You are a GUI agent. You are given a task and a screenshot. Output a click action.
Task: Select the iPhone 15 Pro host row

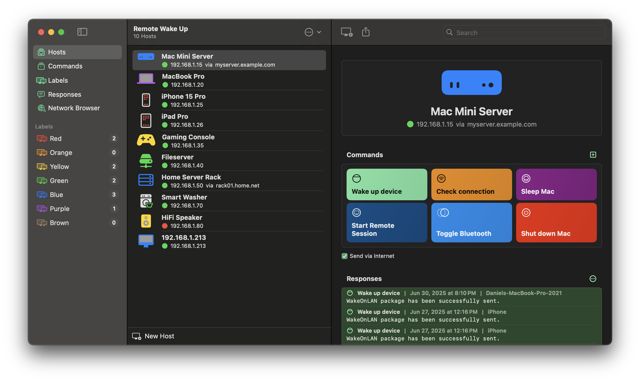tap(229, 100)
